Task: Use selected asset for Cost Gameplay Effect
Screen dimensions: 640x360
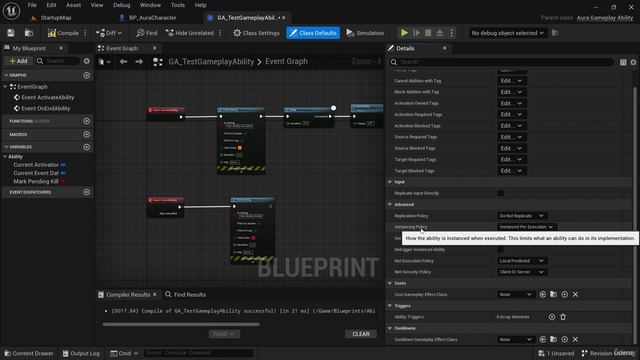Action: pos(542,294)
